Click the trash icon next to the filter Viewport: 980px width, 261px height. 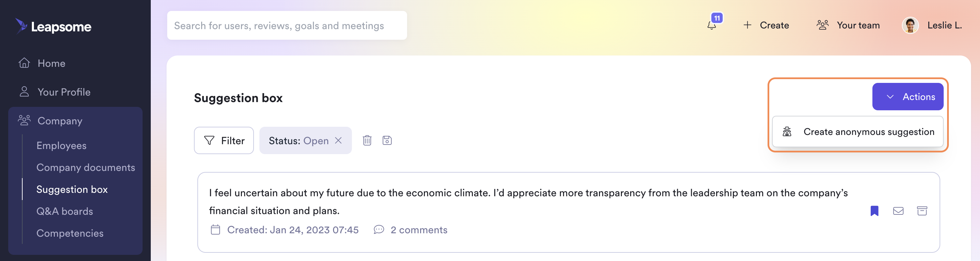point(367,140)
